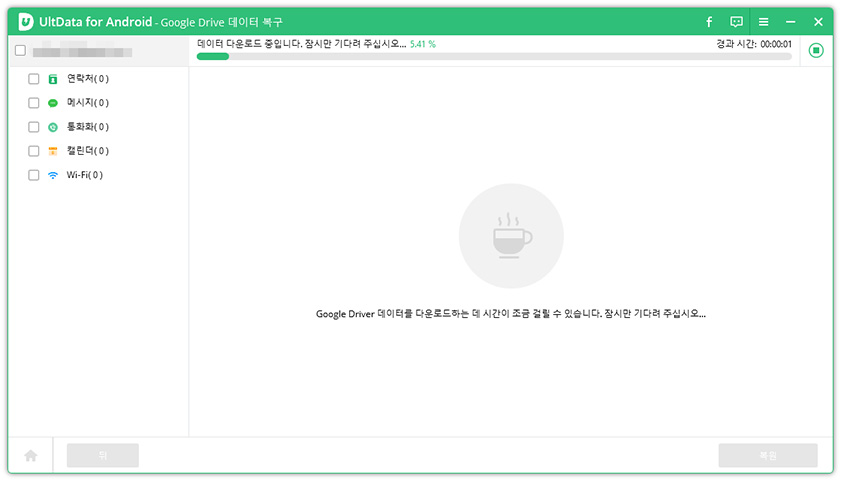Click the Google Driver download wait message

pos(511,314)
